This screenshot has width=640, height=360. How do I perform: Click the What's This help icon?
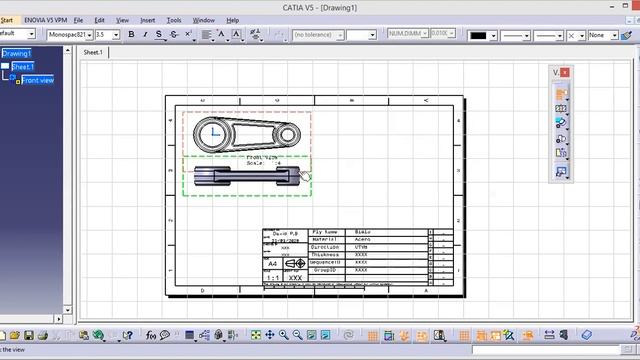pyautogui.click(x=128, y=336)
